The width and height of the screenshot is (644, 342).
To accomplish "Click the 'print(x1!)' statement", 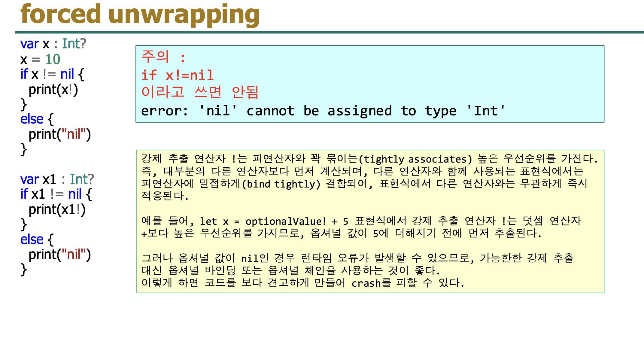I will point(57,209).
